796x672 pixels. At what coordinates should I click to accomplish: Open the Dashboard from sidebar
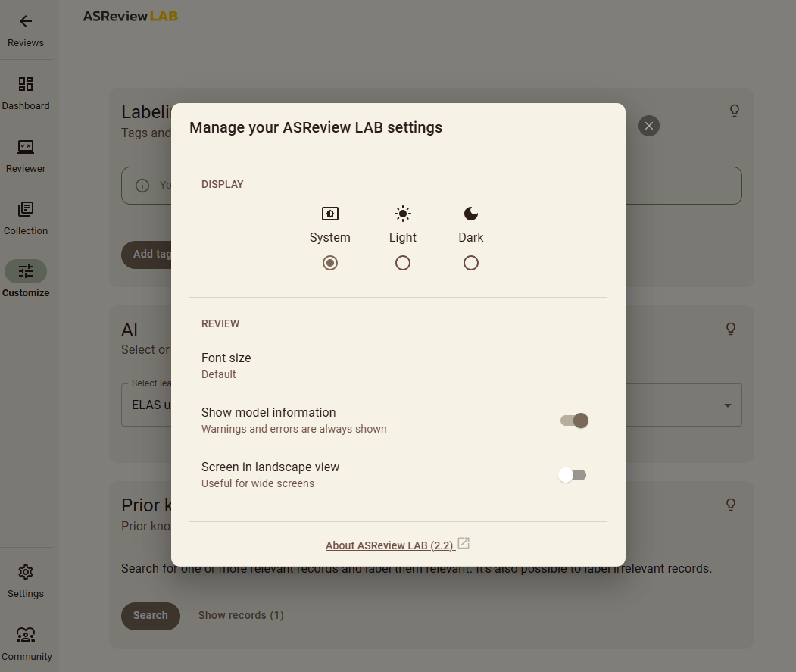click(26, 84)
